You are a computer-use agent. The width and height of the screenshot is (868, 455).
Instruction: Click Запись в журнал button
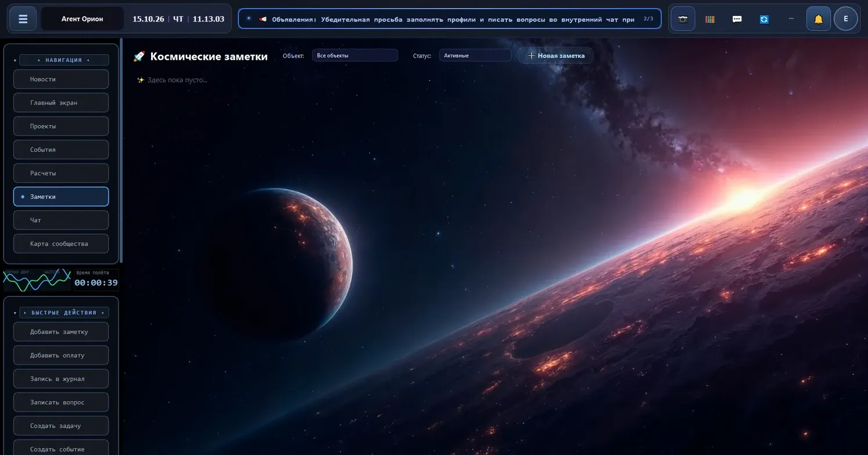tap(61, 379)
